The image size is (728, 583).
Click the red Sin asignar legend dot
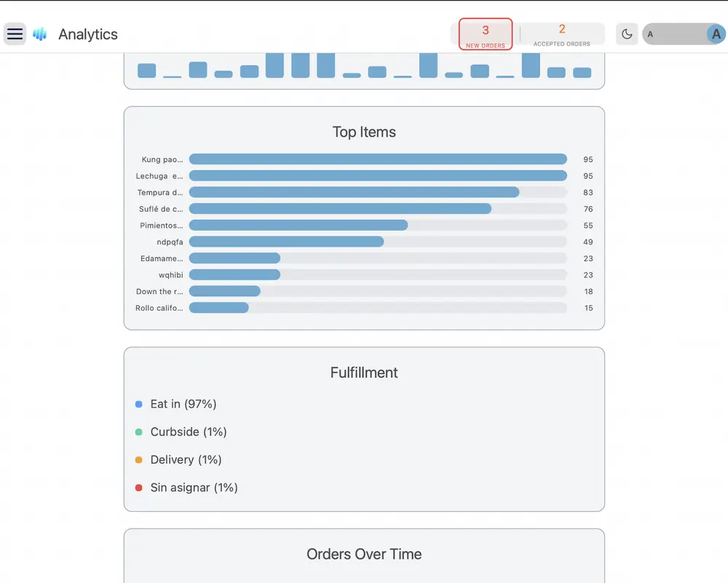(138, 488)
